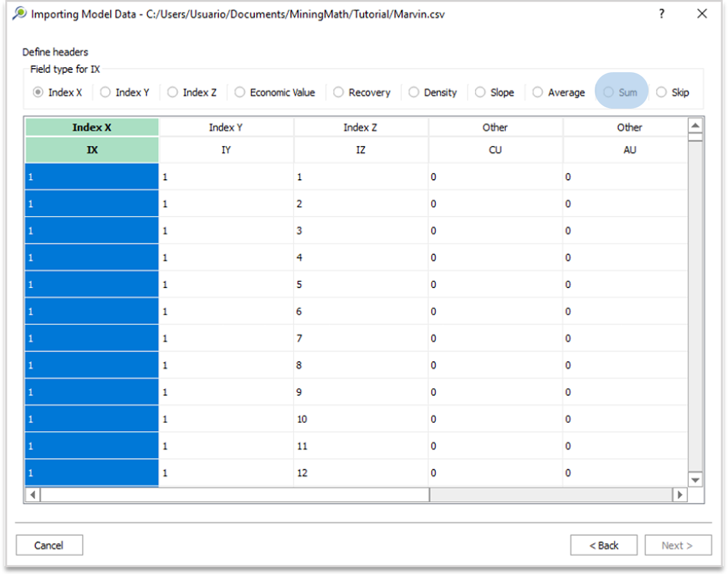Cancel the model data import
The height and width of the screenshot is (574, 728).
pyautogui.click(x=49, y=545)
